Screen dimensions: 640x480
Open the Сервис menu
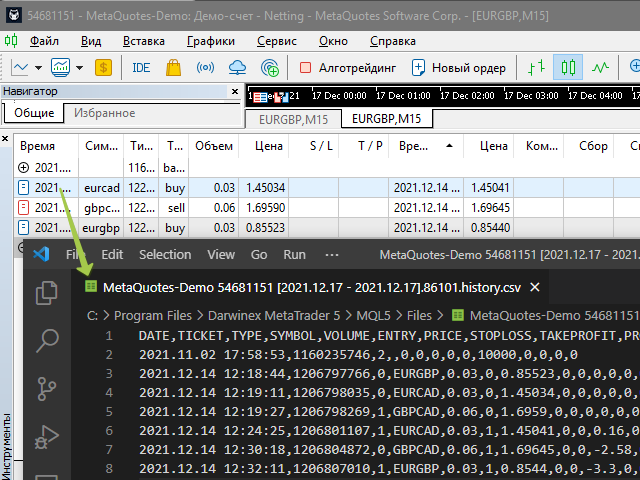tap(277, 41)
